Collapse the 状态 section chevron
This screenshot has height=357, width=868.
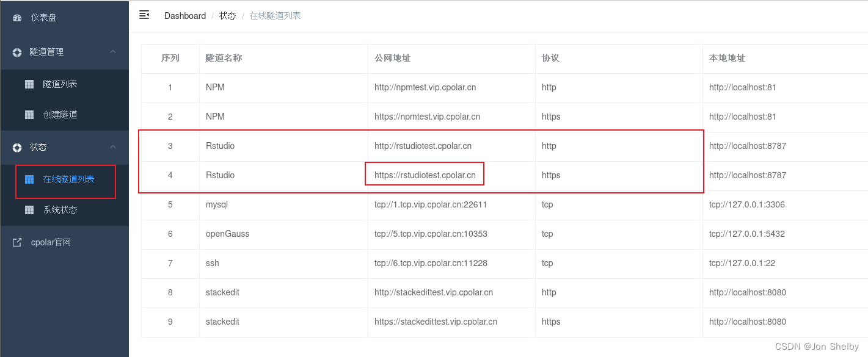[112, 146]
